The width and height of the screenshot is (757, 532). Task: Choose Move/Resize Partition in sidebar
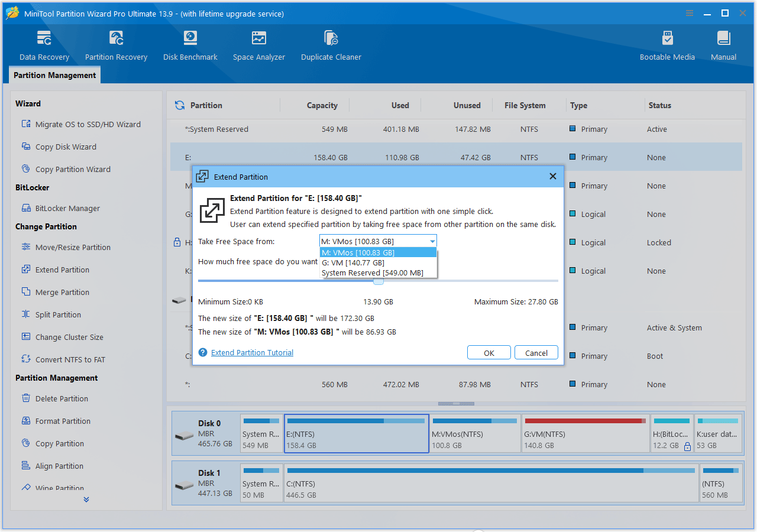[66, 247]
